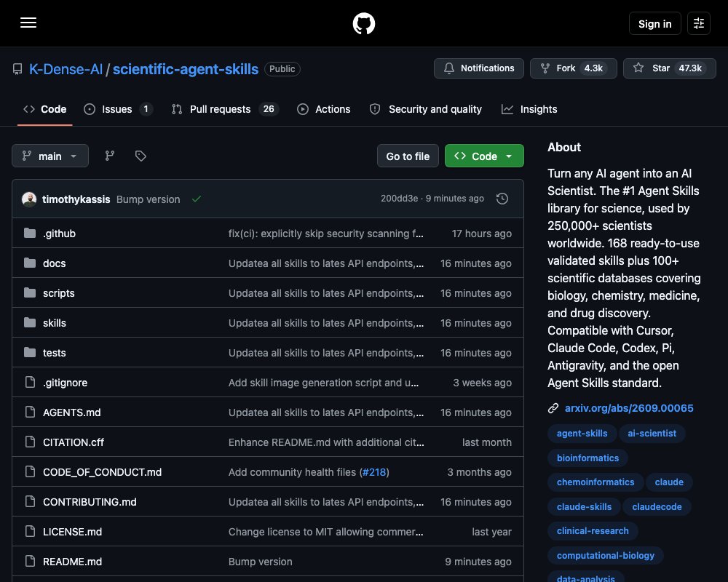Fork the repository

tap(573, 68)
